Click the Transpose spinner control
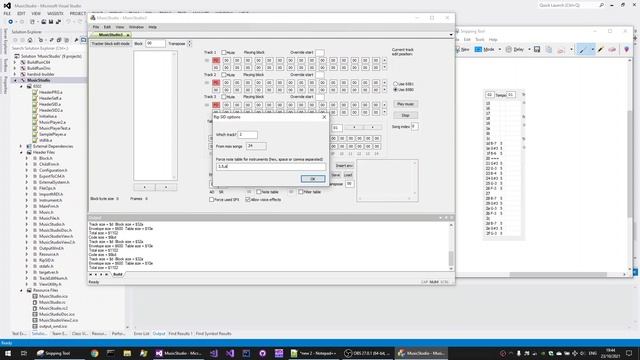 point(189,44)
